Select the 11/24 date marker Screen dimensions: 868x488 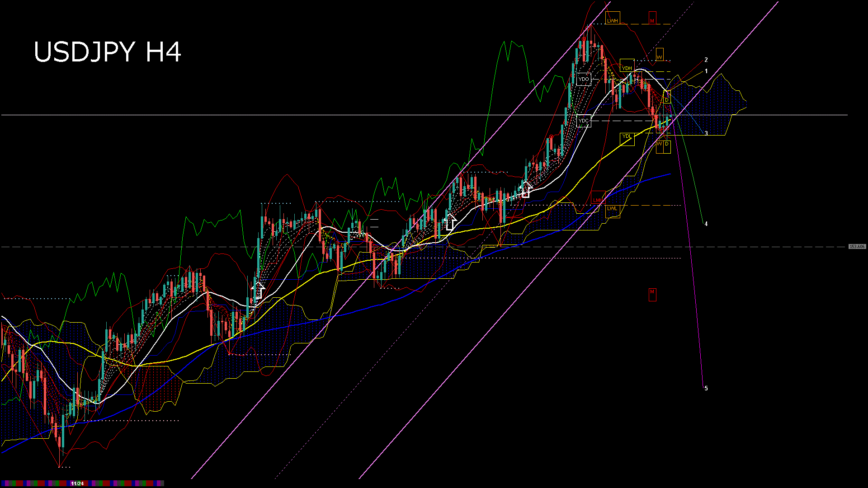tap(77, 483)
